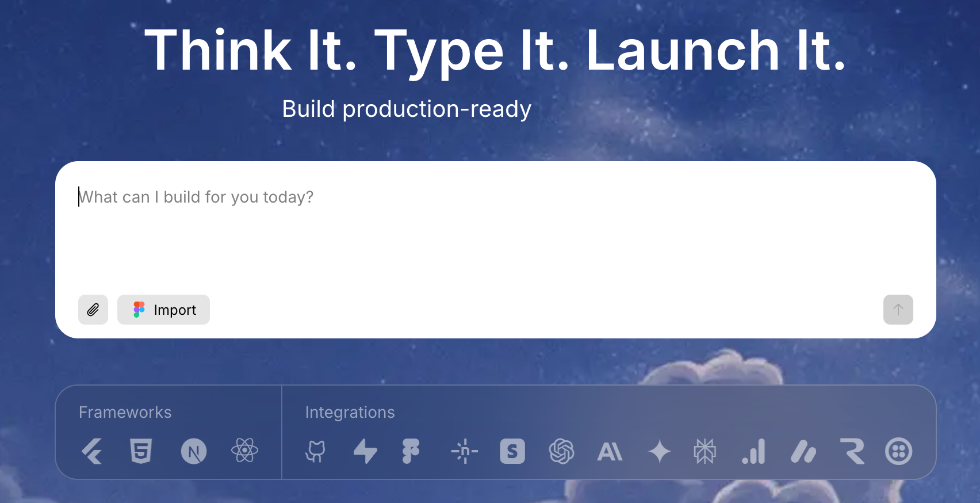Image resolution: width=980 pixels, height=503 pixels.
Task: Select the Flutter framework icon
Action: coord(92,451)
